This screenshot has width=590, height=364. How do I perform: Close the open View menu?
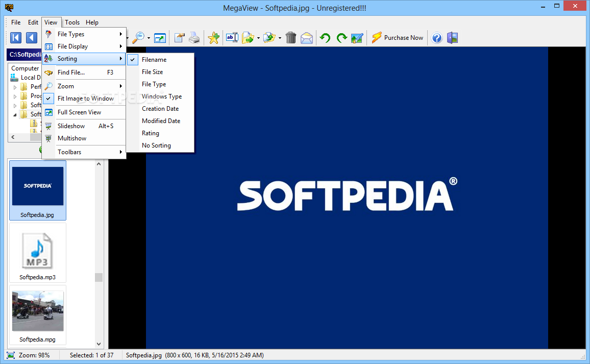[x=51, y=22]
